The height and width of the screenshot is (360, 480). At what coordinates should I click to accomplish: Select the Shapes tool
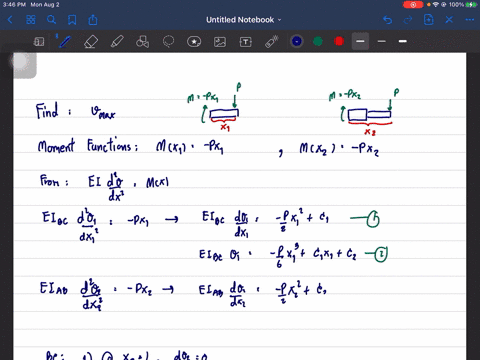(143, 42)
